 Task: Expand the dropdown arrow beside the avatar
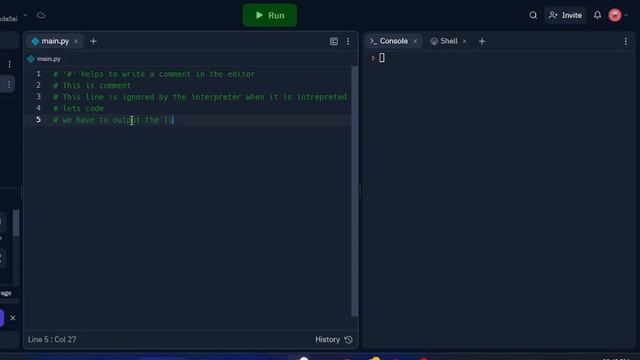(626, 16)
